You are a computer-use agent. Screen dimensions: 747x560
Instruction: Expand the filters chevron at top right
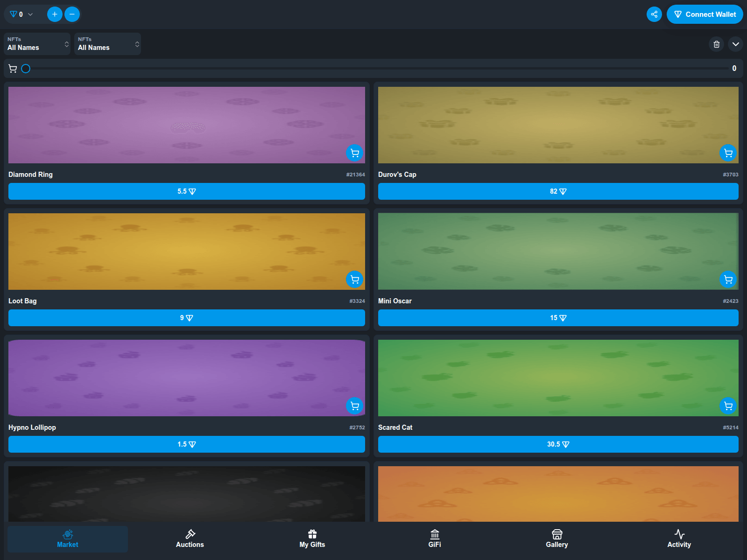[735, 44]
